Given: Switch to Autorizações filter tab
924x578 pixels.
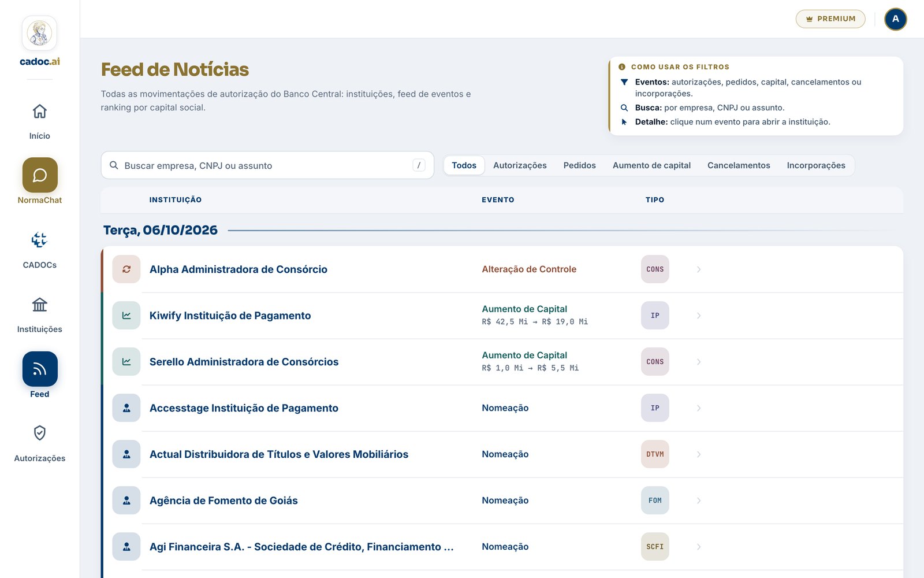Looking at the screenshot, I should pyautogui.click(x=520, y=165).
